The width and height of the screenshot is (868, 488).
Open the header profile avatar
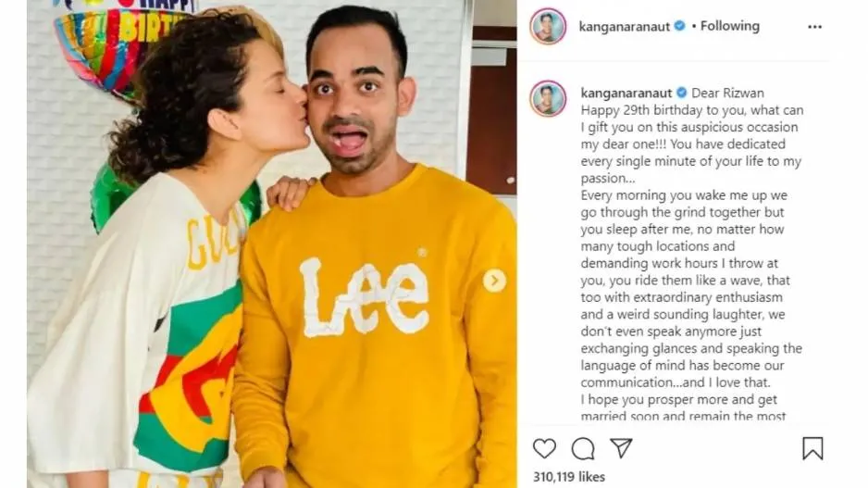point(548,26)
